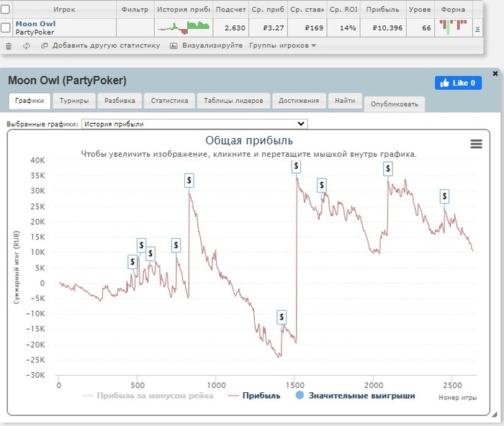Click the topmost $ marker near game 1500
The width and height of the screenshot is (504, 426).
(x=296, y=166)
